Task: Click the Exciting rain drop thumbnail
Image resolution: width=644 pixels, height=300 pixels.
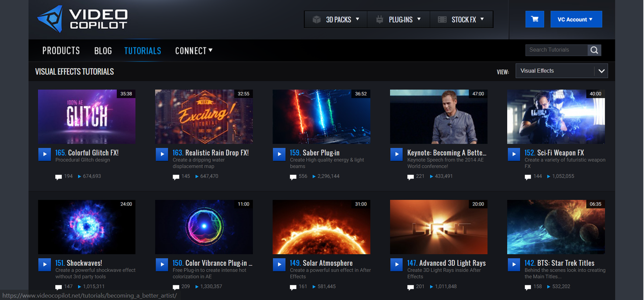Action: pos(204,117)
